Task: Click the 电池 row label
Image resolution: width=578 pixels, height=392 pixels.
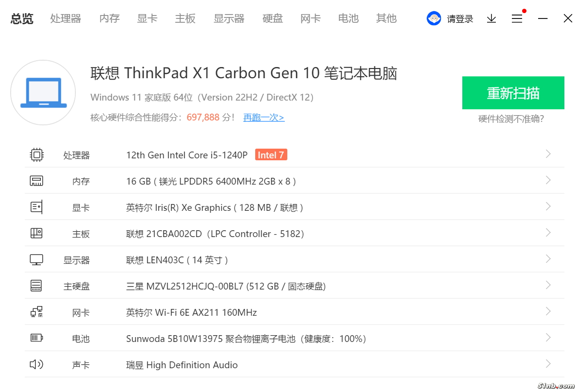Action: tap(81, 339)
